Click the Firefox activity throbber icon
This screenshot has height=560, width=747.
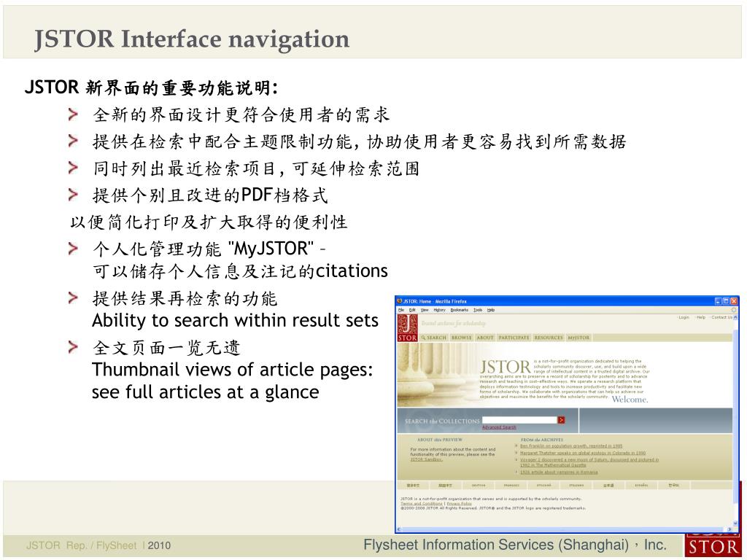734,310
